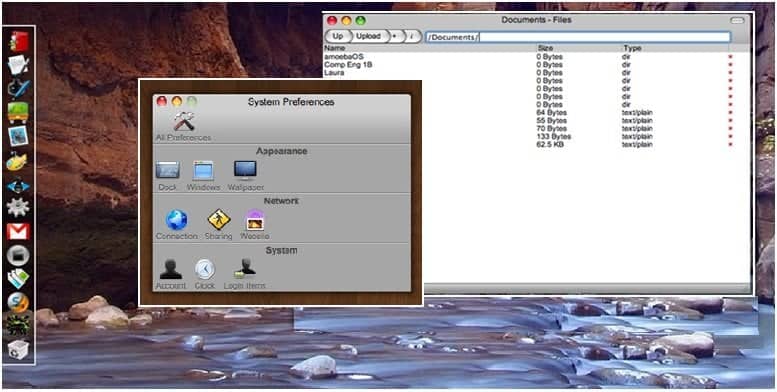
Task: Open the image preview app in dock
Action: (x=18, y=136)
